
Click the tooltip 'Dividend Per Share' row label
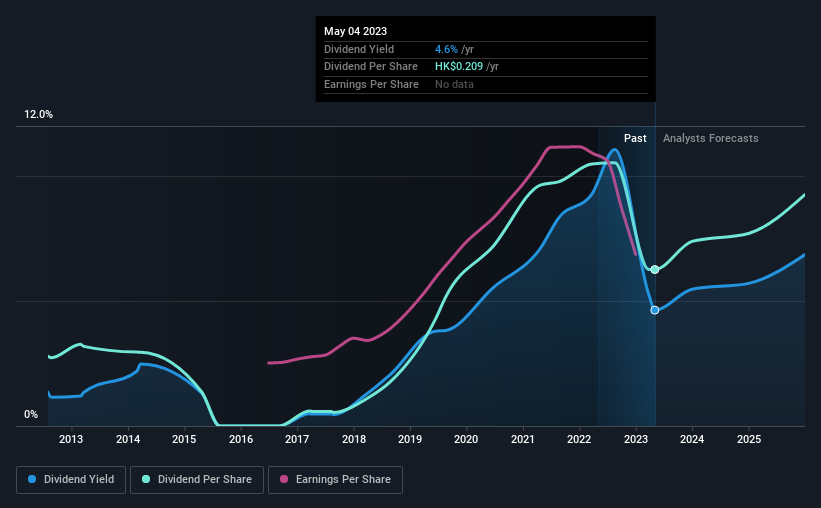point(371,67)
